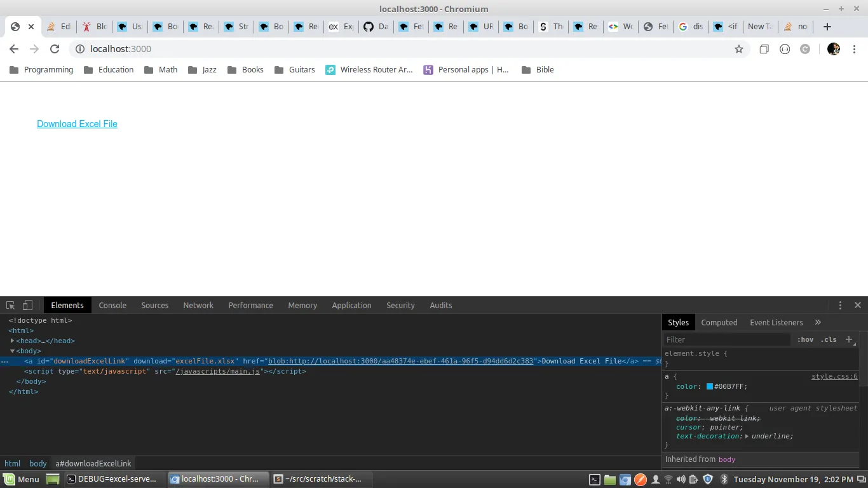
Task: Open the Guitars bookmarks folder
Action: 294,70
